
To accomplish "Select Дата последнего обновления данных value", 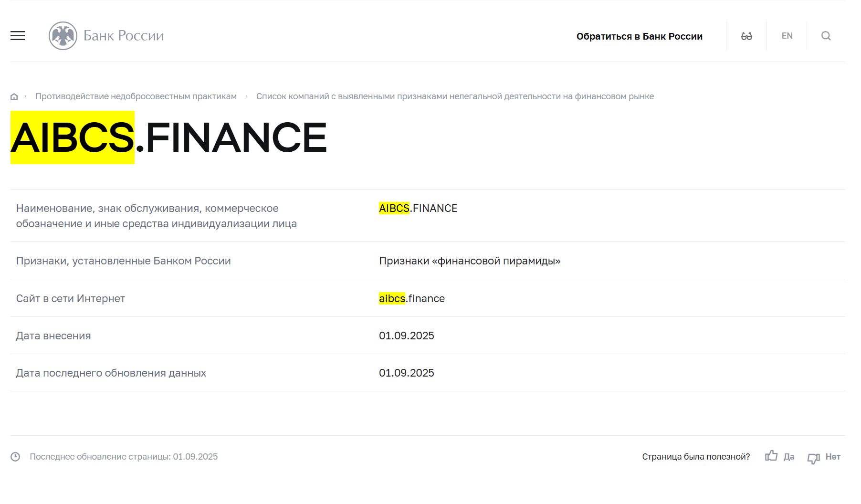I will click(x=407, y=373).
